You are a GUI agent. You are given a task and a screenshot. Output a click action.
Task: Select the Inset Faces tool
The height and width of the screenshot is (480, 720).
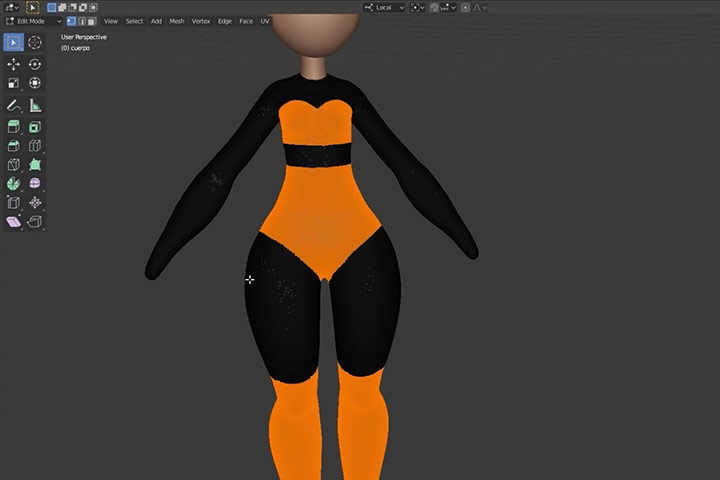pyautogui.click(x=35, y=127)
